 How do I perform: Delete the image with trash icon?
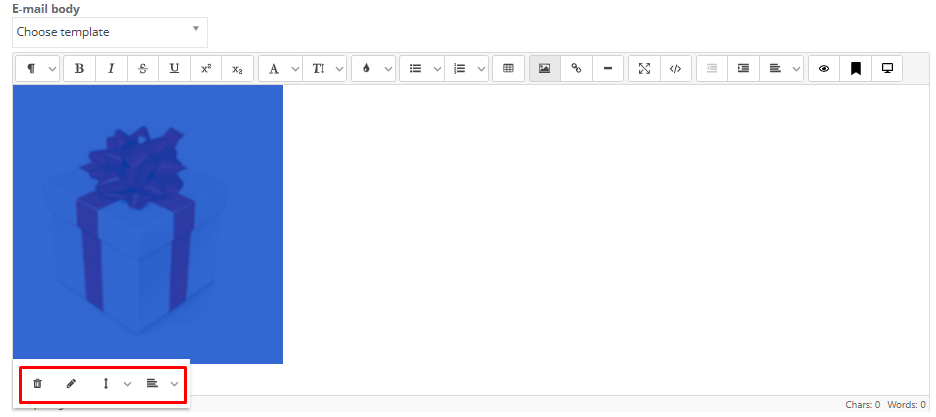(x=37, y=384)
